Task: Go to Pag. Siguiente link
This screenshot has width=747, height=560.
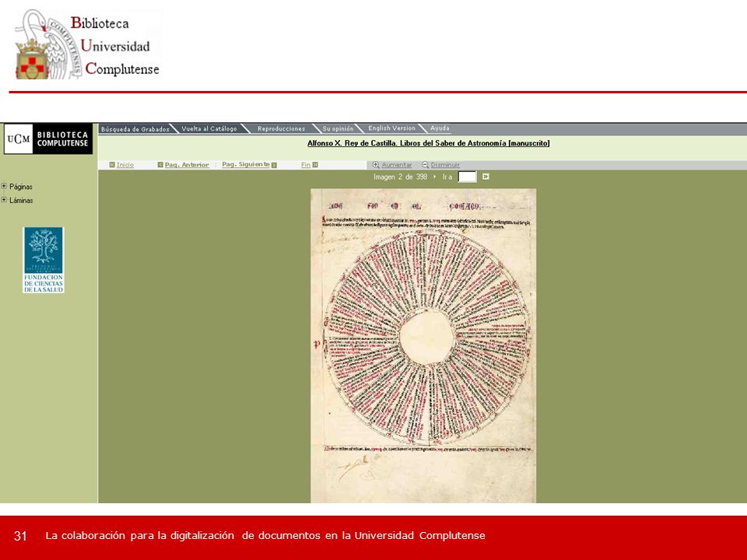Action: [x=246, y=164]
